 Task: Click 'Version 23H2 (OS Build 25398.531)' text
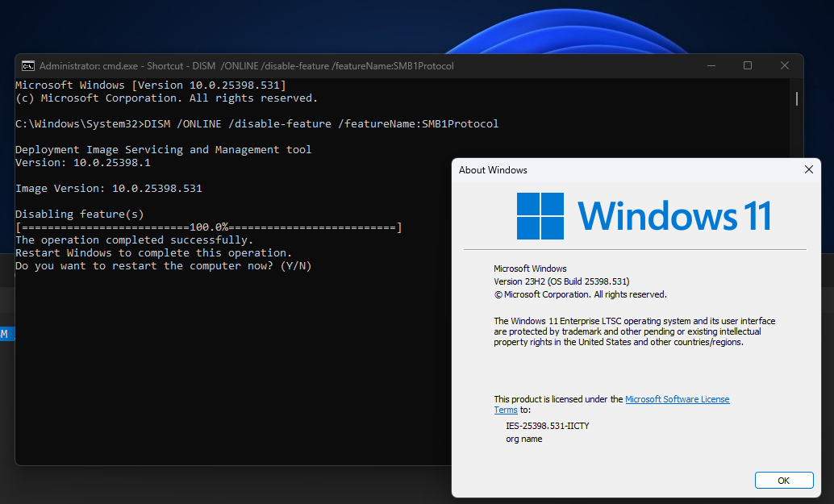coord(561,281)
